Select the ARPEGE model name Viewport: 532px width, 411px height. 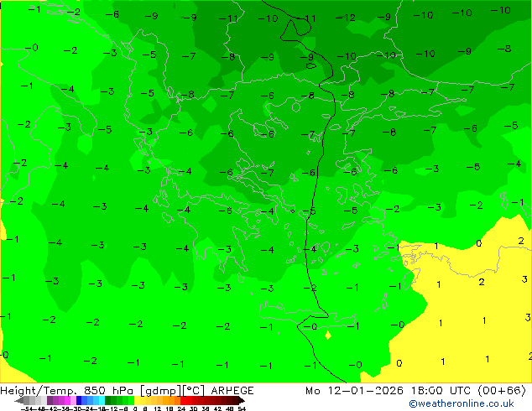tap(232, 391)
